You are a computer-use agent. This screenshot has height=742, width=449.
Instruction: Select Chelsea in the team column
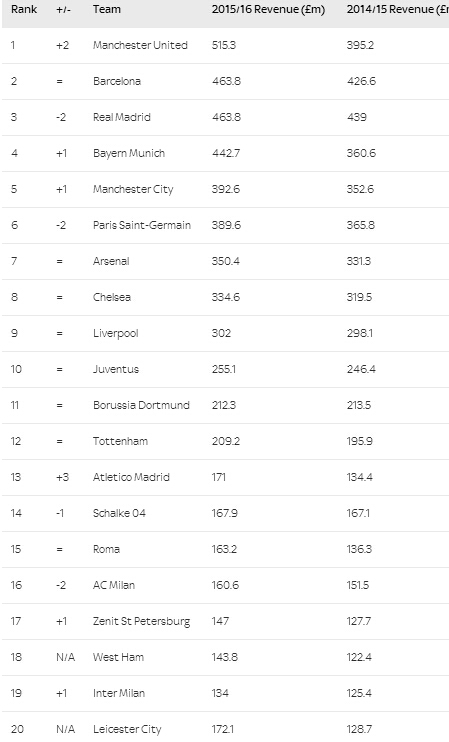coord(112,297)
